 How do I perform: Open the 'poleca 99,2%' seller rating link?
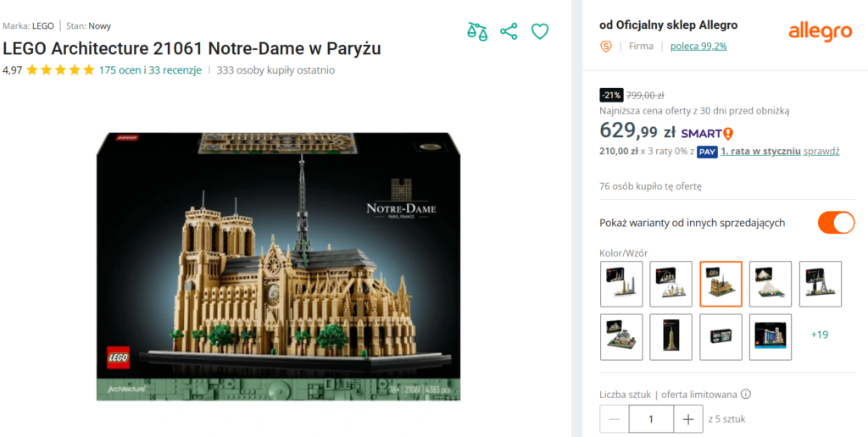698,47
